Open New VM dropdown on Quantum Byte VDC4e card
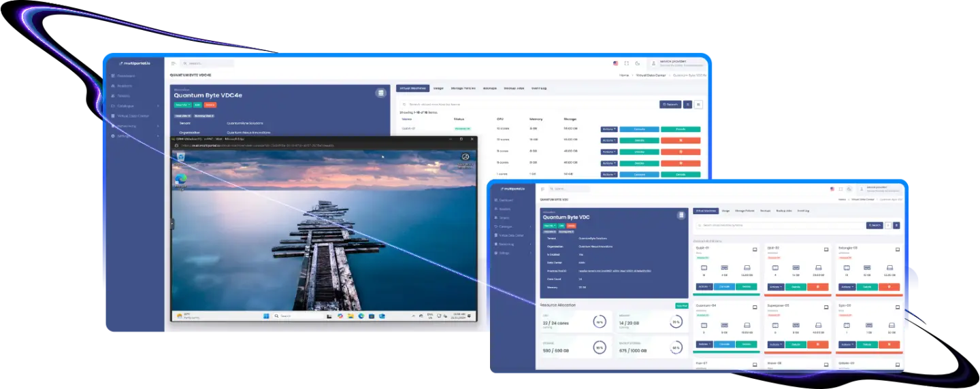Viewport: 980px width, 389px height. coord(182,105)
